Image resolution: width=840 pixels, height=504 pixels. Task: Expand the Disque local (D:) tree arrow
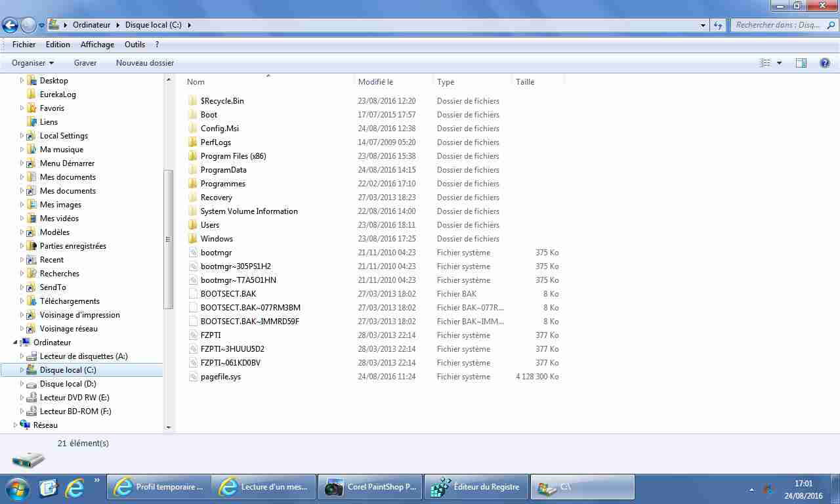point(22,383)
